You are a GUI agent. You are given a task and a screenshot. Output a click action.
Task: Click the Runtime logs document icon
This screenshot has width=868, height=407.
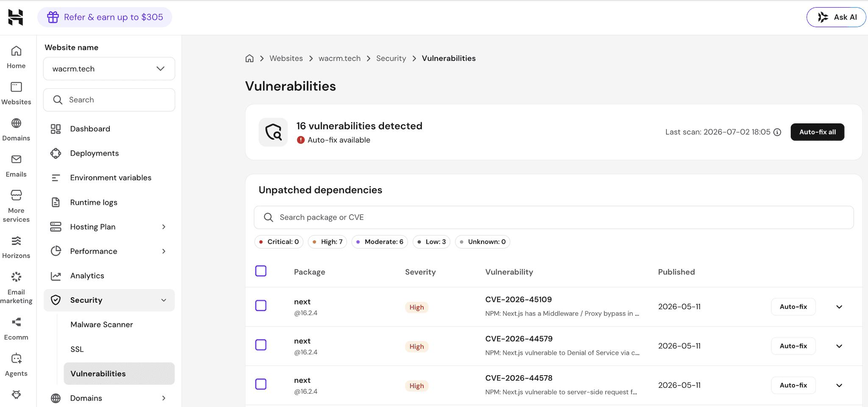[56, 202]
